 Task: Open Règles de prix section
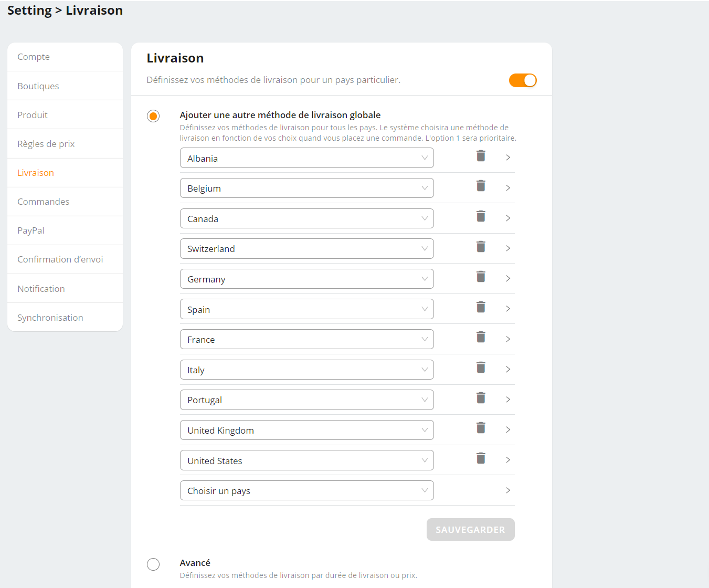point(46,144)
